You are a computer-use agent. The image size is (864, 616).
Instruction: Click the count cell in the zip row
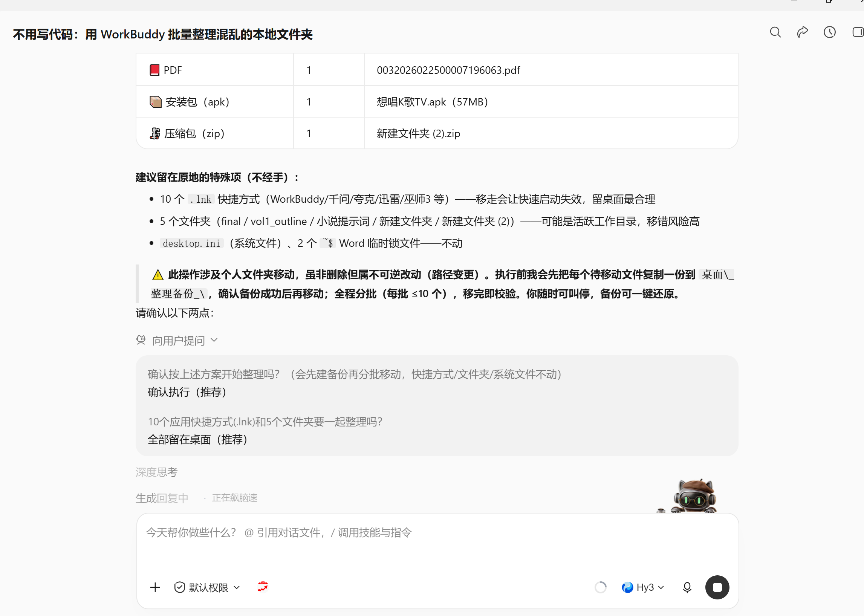click(329, 133)
